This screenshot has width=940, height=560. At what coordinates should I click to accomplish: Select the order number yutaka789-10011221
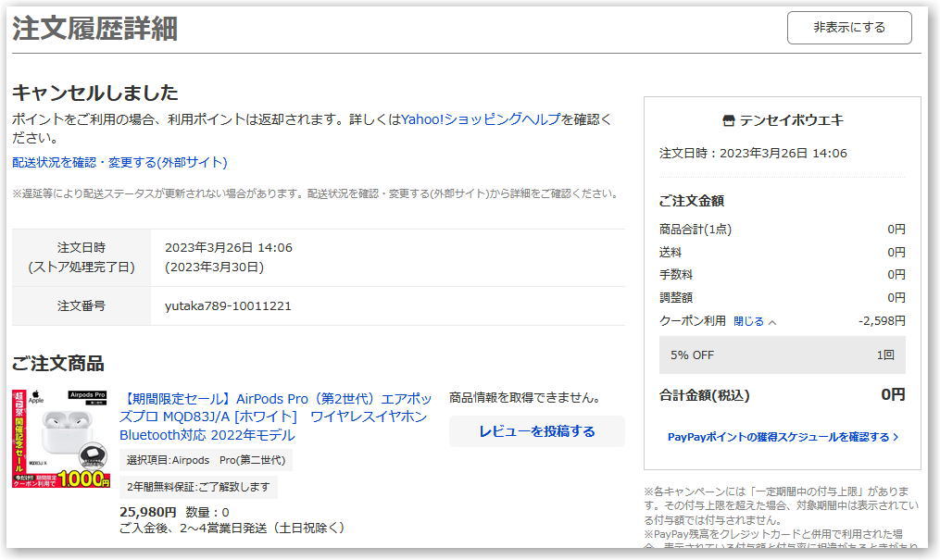point(228,306)
